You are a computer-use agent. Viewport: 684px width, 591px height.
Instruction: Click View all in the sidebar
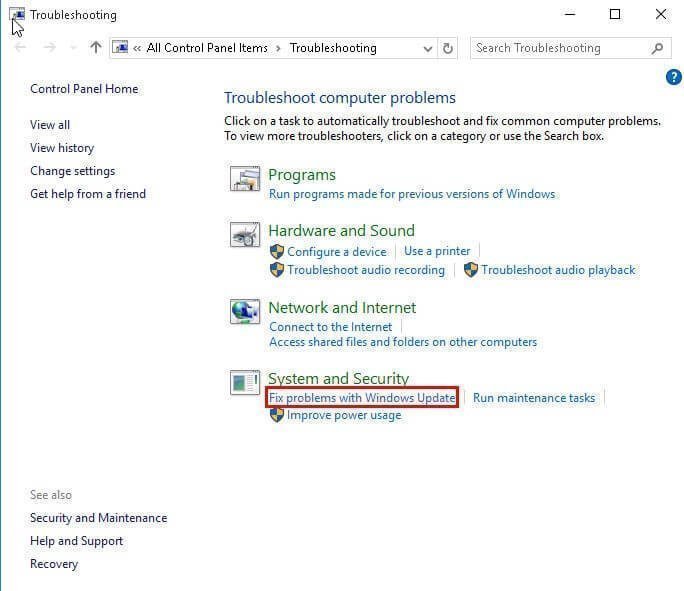[50, 125]
